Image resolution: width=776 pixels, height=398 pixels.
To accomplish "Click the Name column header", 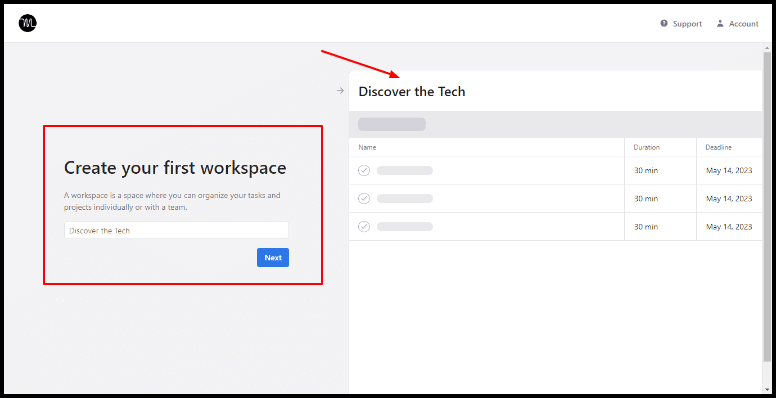I will pyautogui.click(x=367, y=147).
